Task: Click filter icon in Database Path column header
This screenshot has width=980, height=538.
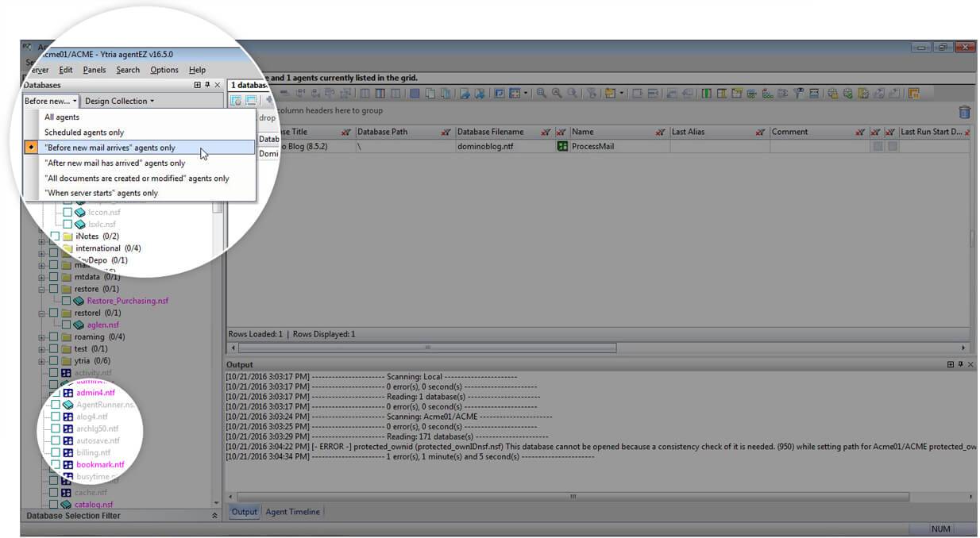Action: (x=447, y=133)
